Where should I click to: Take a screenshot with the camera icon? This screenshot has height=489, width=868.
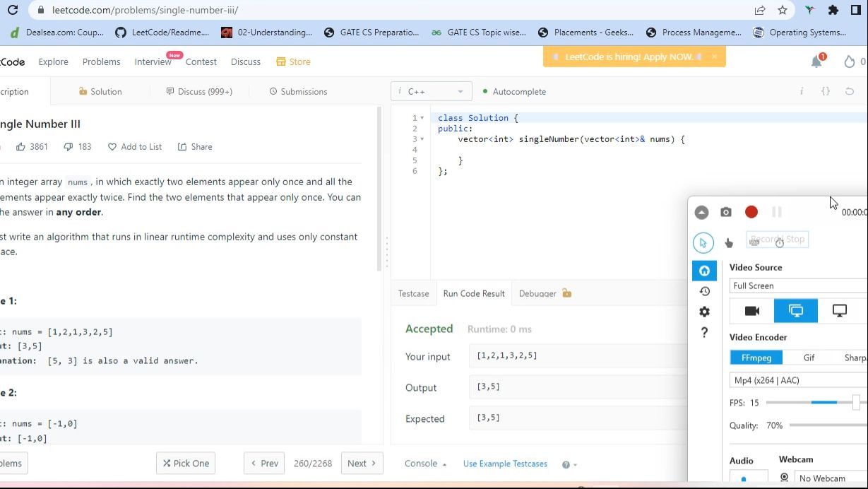click(726, 212)
